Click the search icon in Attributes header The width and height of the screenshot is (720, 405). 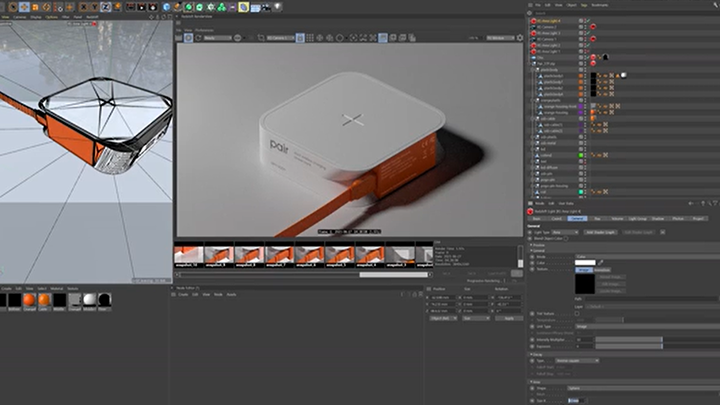(x=709, y=203)
